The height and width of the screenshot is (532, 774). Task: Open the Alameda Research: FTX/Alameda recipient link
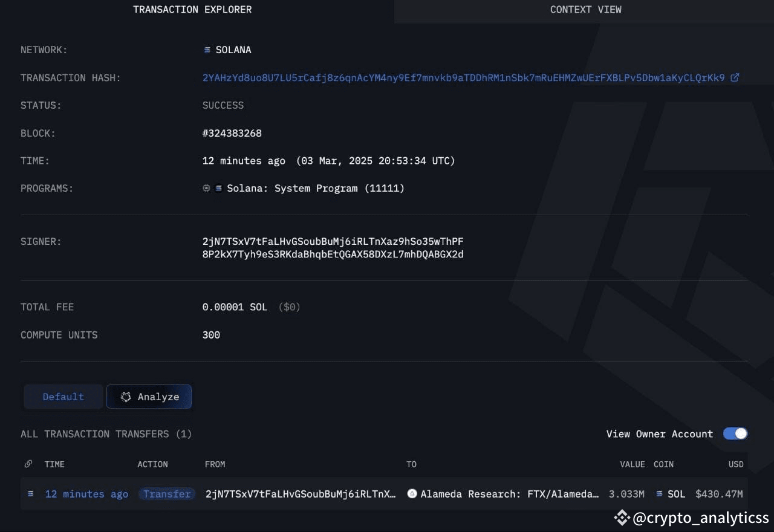[510, 494]
